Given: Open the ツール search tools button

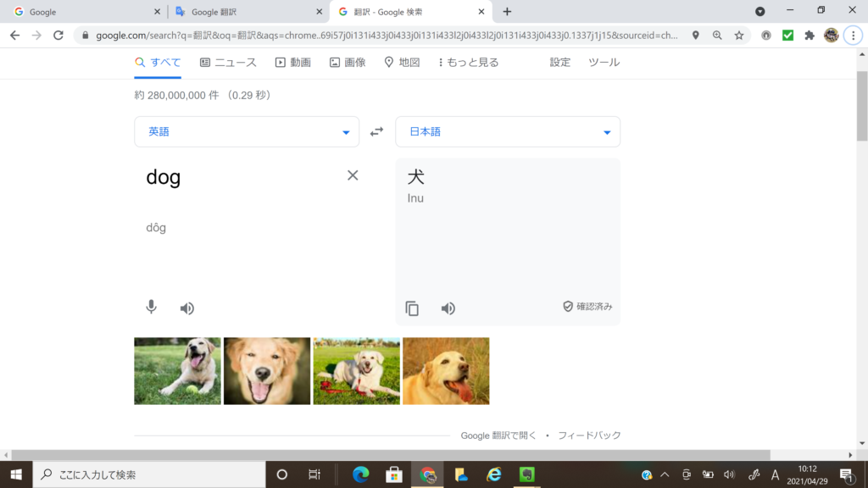Looking at the screenshot, I should [604, 63].
